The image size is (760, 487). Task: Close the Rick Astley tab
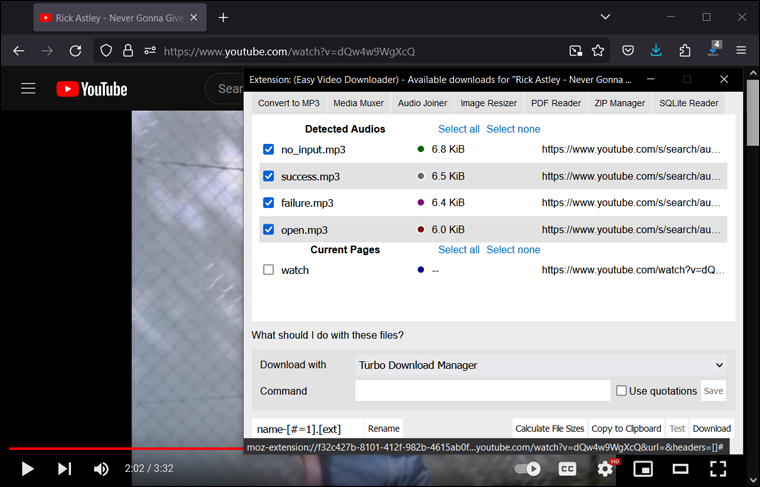[x=194, y=17]
